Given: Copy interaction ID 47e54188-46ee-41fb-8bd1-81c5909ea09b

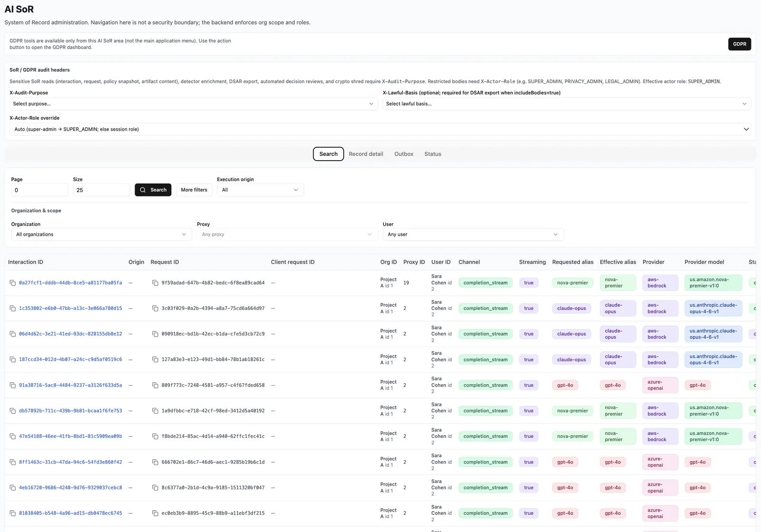Looking at the screenshot, I should pos(13,436).
